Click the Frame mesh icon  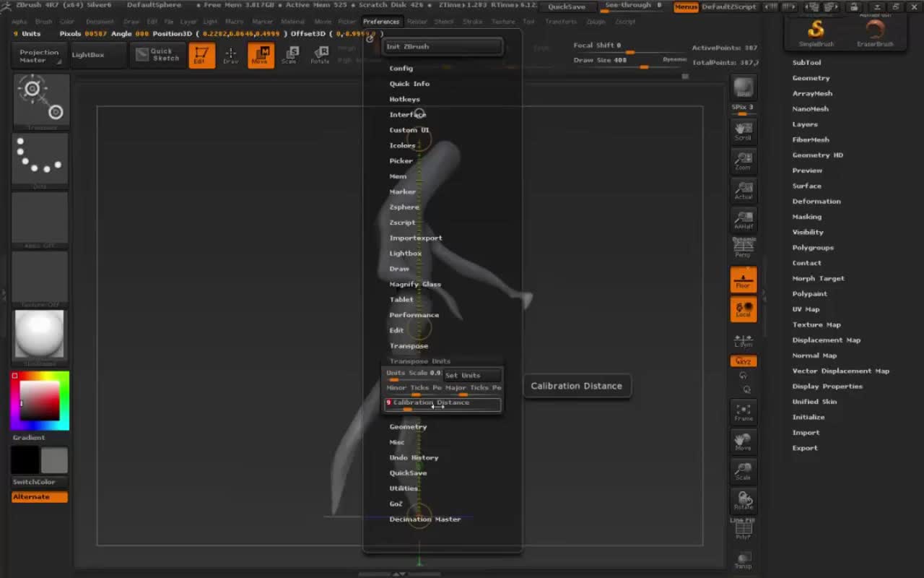coord(743,412)
